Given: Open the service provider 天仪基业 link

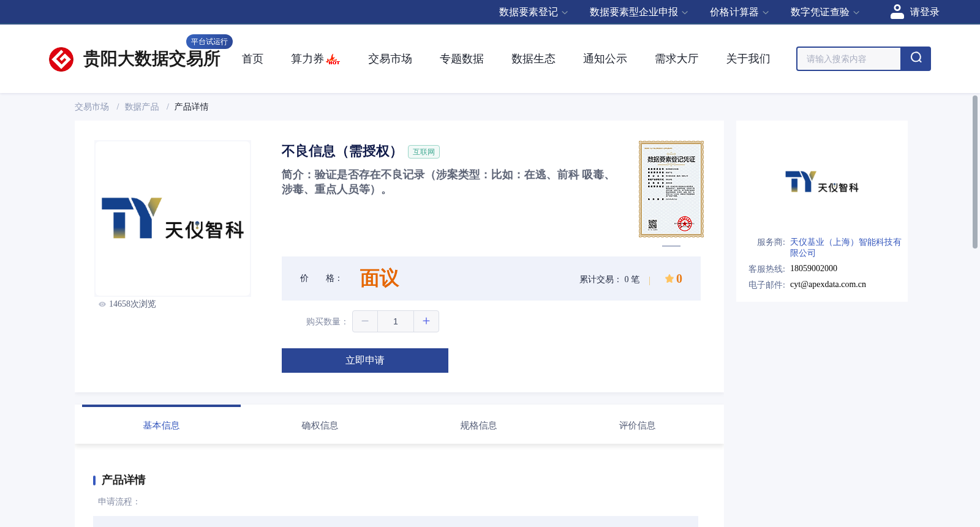Looking at the screenshot, I should pos(845,247).
